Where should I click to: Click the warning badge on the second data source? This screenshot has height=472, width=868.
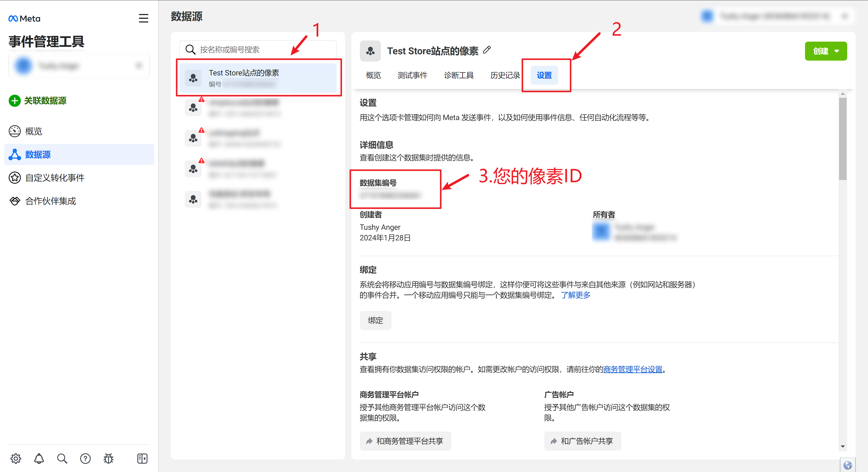[202, 100]
